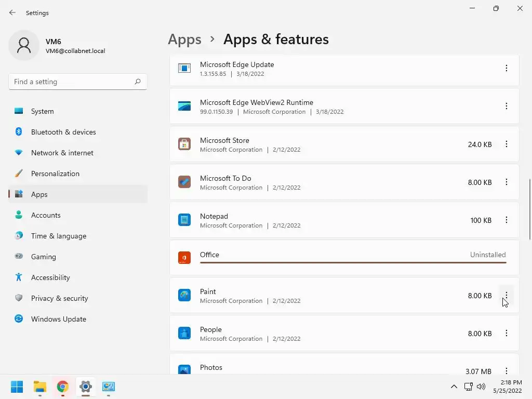Viewport: 532px width, 399px height.
Task: Show hidden system tray icons
Action: point(454,387)
